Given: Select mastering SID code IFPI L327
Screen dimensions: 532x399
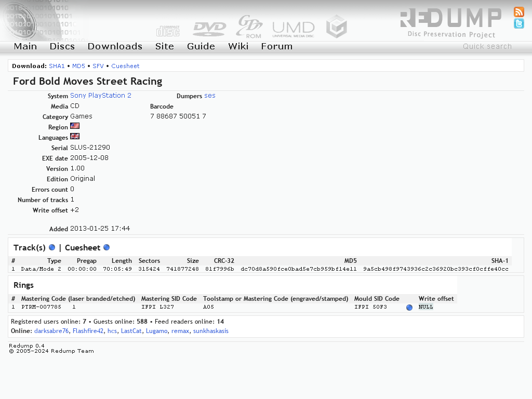Looking at the screenshot, I should (x=158, y=307).
